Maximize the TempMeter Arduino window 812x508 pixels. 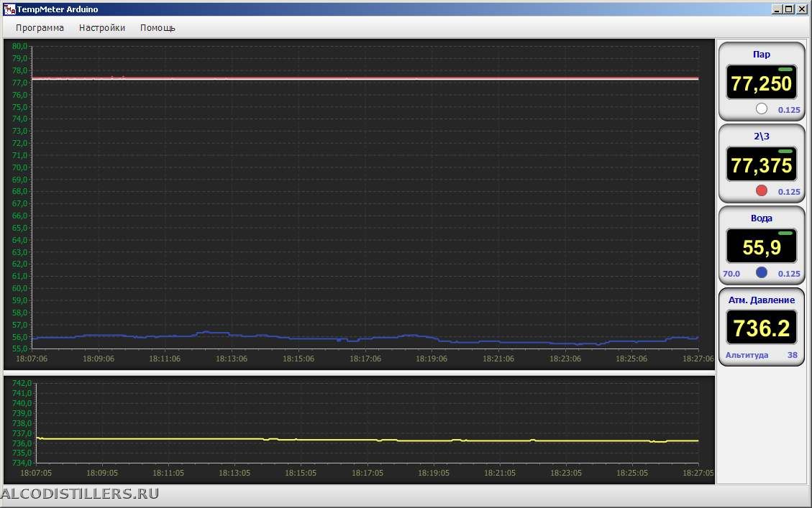click(x=789, y=9)
